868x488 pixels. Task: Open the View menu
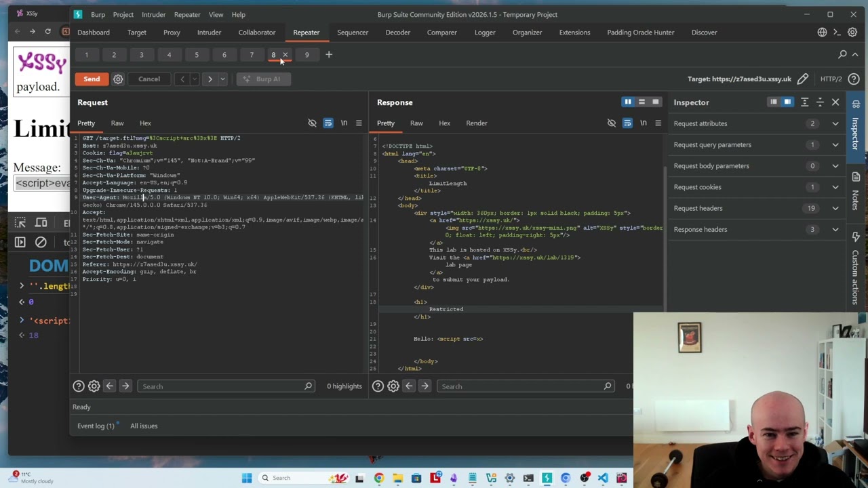[x=216, y=14]
